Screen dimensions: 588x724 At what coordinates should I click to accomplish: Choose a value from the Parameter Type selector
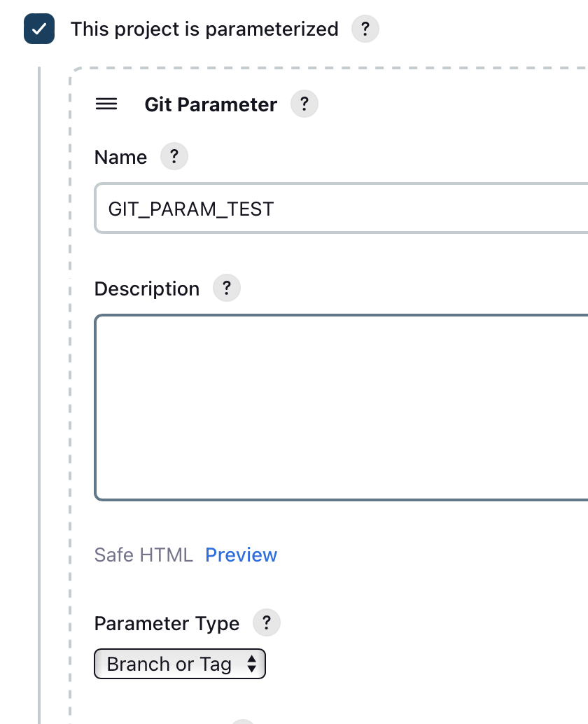[x=179, y=664]
